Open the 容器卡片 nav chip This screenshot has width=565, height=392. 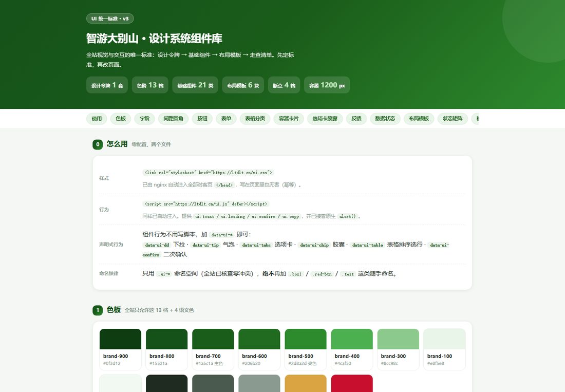click(x=289, y=119)
